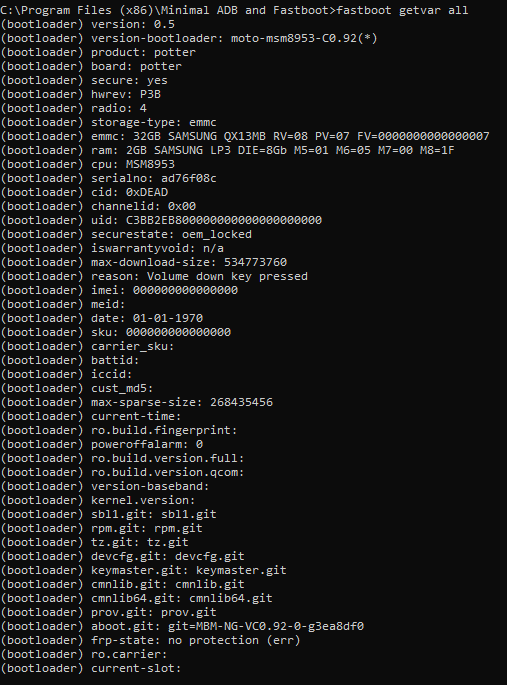The width and height of the screenshot is (507, 685).
Task: Click the fastboot getvar all command text
Action: [402, 10]
